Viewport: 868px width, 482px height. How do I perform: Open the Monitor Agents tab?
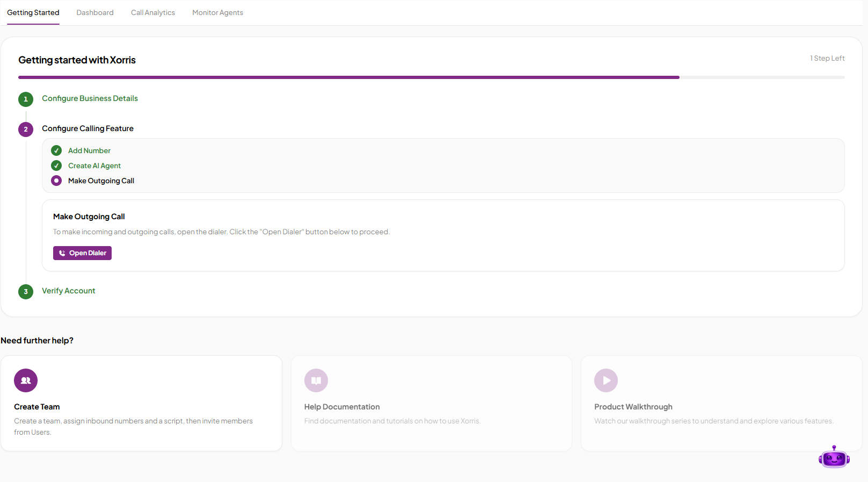click(217, 12)
